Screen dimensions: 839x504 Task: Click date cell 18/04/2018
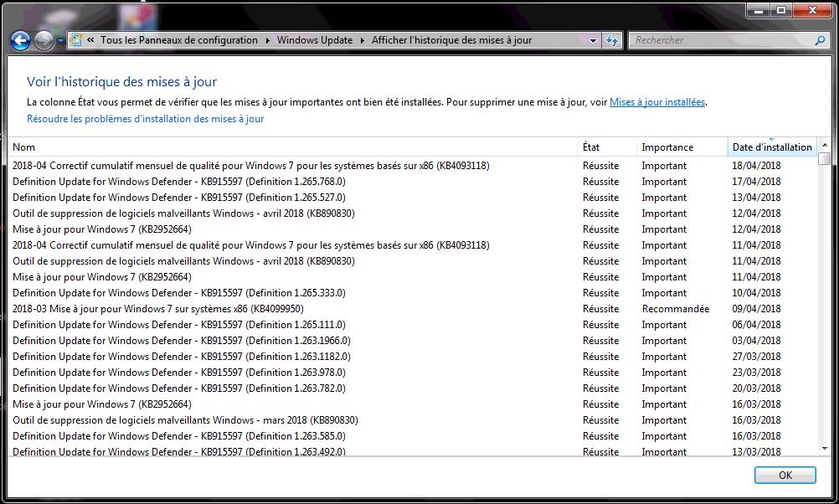pyautogui.click(x=756, y=166)
